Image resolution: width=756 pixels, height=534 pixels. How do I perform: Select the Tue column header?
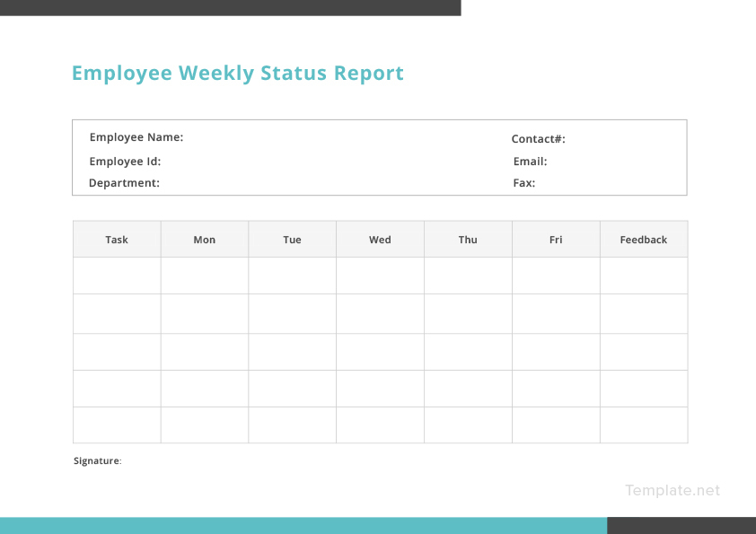pos(292,239)
